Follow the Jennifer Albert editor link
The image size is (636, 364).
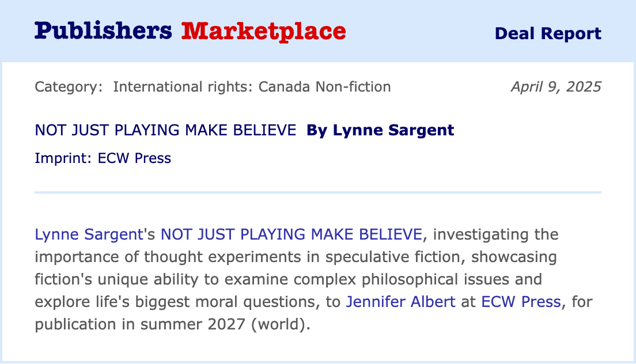tap(400, 301)
